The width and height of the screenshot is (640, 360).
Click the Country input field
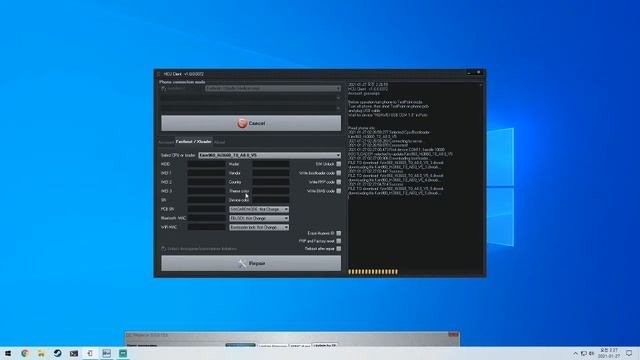[271, 182]
